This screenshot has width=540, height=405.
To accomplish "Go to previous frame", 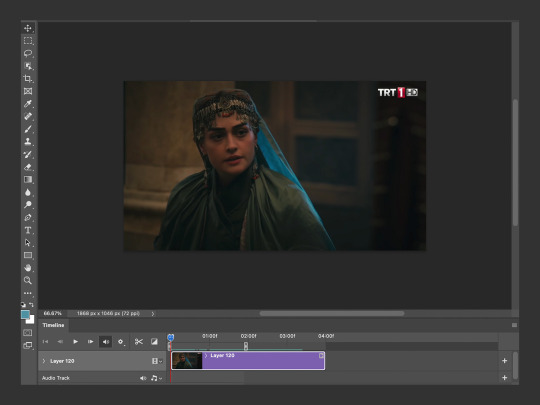I will point(60,342).
